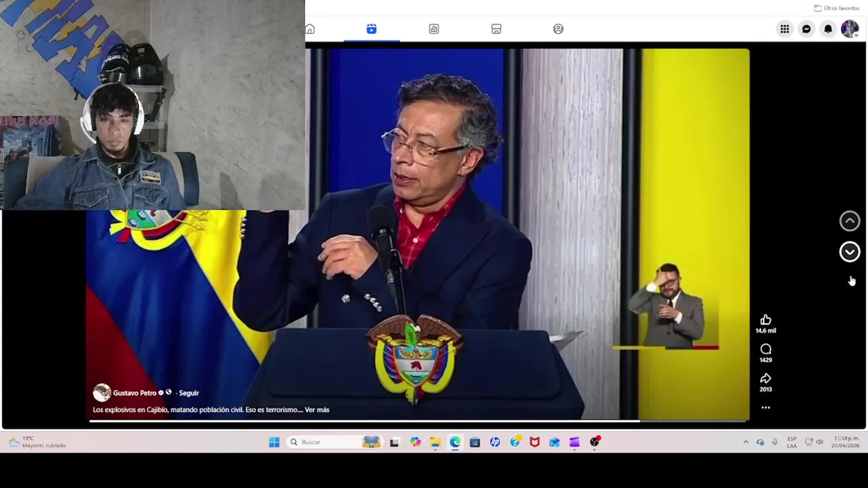Click the microphone tray icon
868x488 pixels.
(x=774, y=442)
